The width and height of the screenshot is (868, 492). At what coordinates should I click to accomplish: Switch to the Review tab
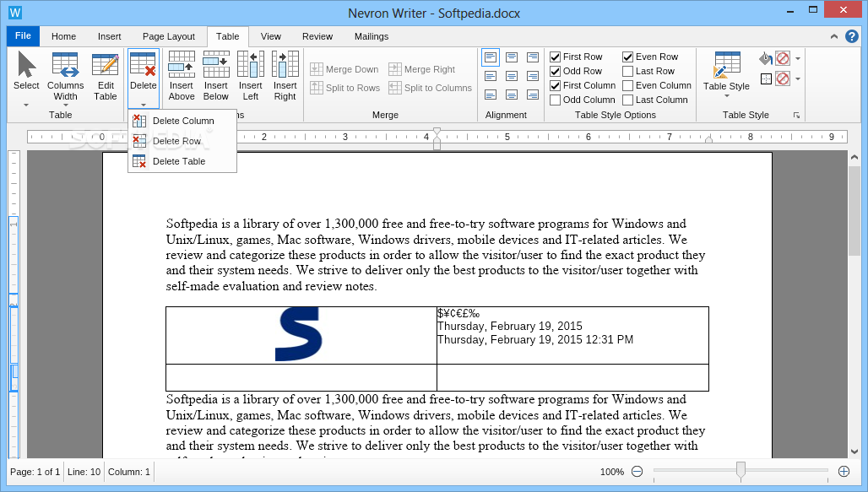pos(317,36)
